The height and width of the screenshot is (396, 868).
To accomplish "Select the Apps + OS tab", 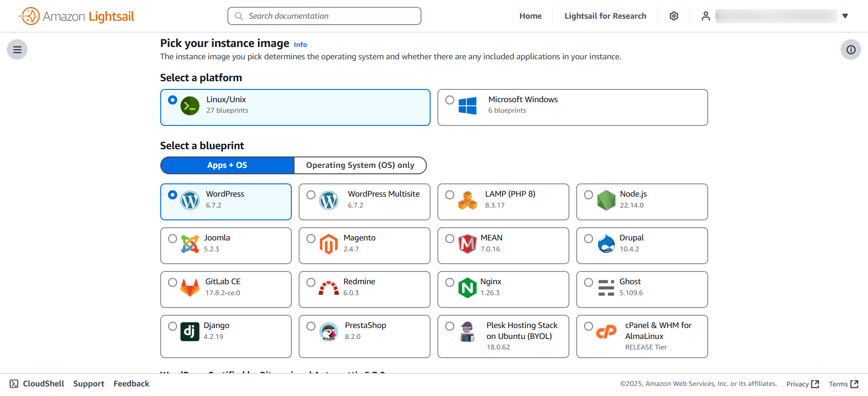I will 227,165.
